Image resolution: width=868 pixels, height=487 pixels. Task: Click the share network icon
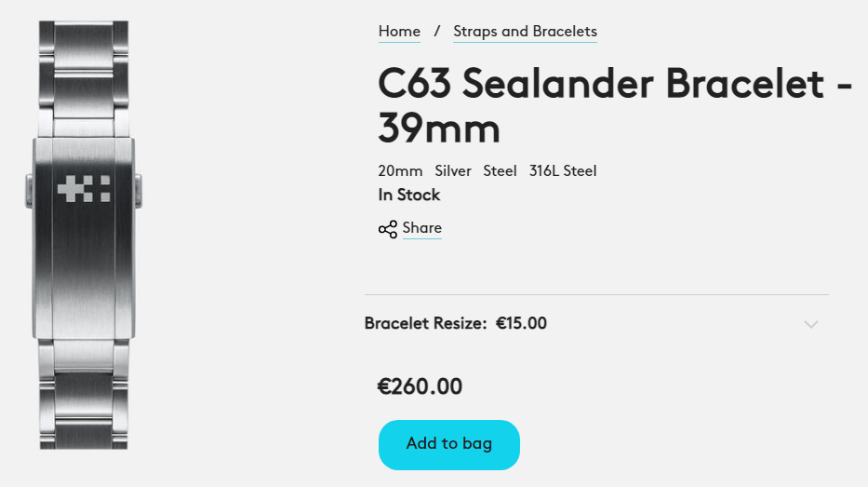[x=388, y=229]
